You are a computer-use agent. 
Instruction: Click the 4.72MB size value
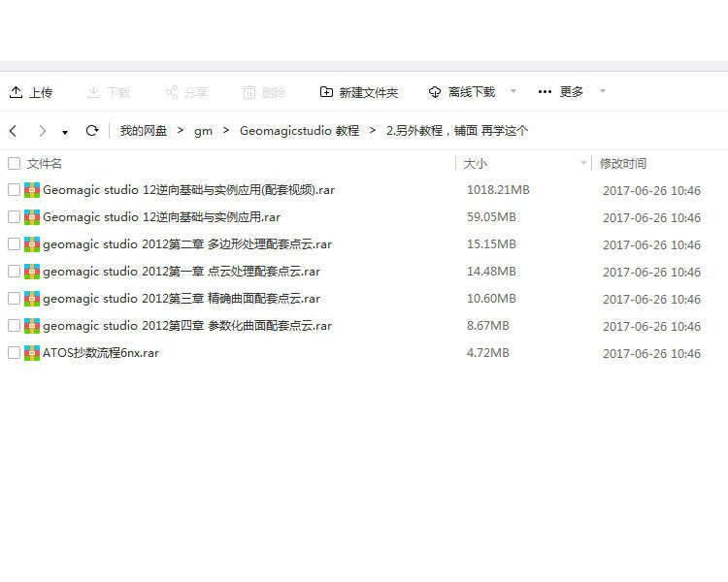[488, 353]
